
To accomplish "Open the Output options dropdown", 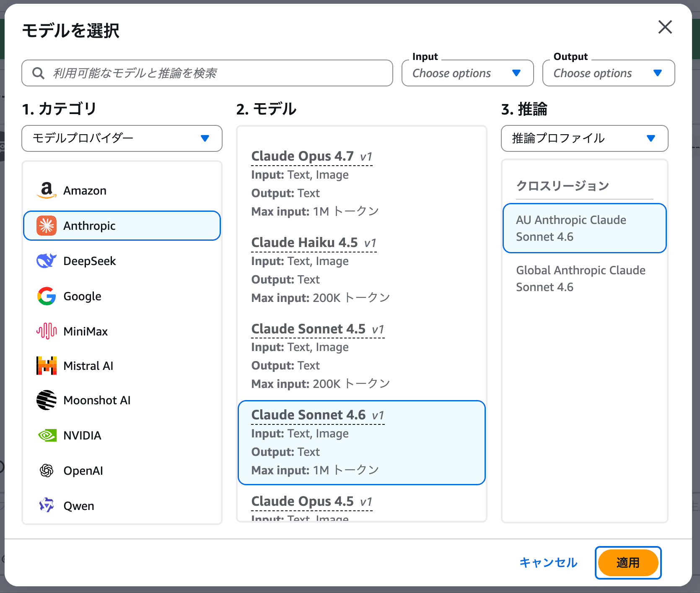I will tap(609, 73).
